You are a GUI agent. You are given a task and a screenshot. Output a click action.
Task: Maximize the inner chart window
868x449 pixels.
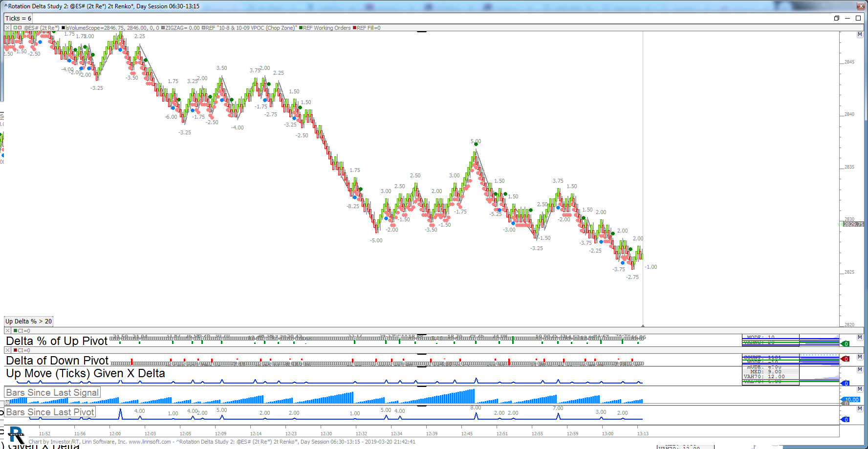click(858, 18)
